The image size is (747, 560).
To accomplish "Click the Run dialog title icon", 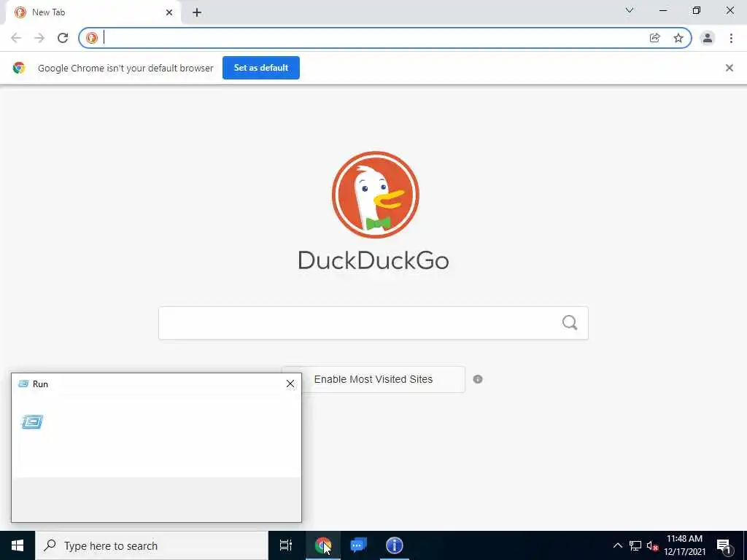I will (x=23, y=384).
